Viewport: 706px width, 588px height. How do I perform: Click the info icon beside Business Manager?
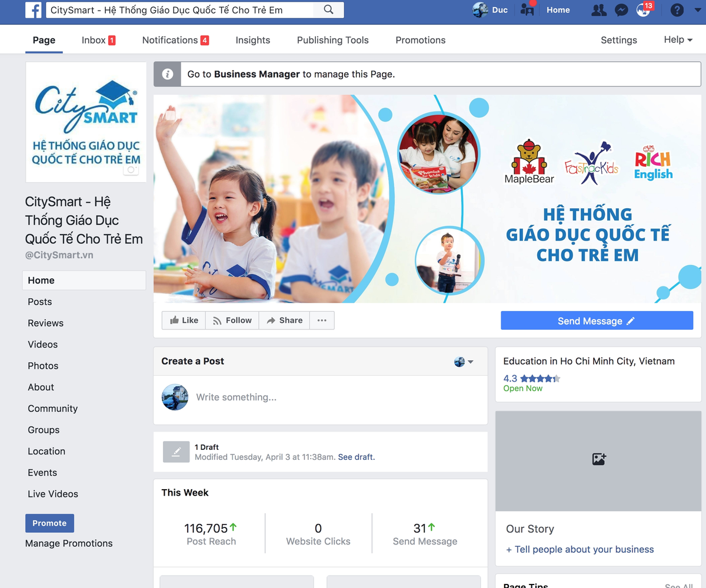click(x=168, y=74)
